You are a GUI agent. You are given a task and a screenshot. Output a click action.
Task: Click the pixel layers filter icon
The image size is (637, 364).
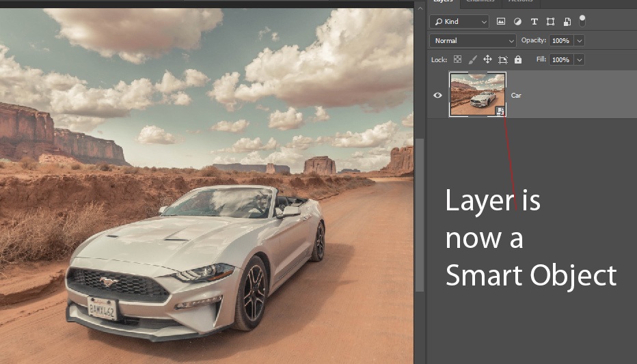coord(501,22)
